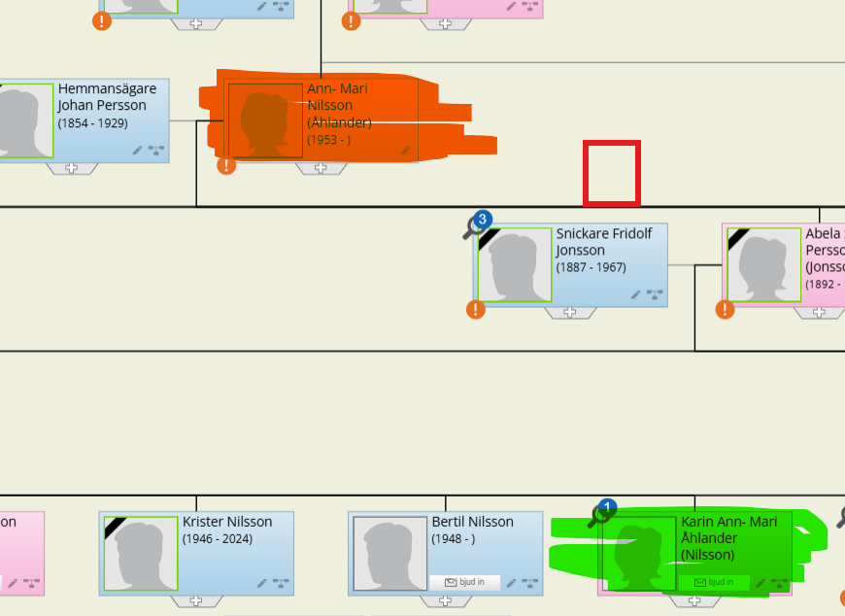Image resolution: width=845 pixels, height=616 pixels.
Task: Click 'bjud in' button on Bertil Nilsson
Action: (464, 583)
